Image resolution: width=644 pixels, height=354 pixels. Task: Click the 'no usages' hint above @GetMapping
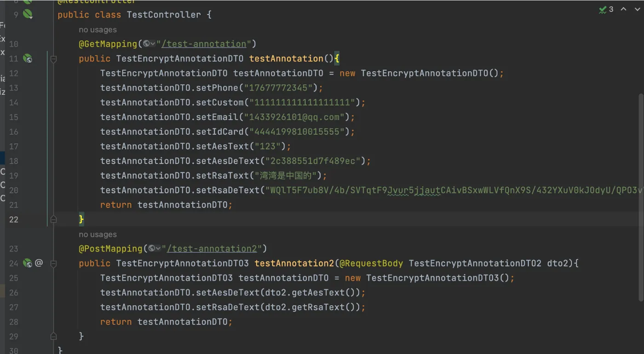(98, 30)
